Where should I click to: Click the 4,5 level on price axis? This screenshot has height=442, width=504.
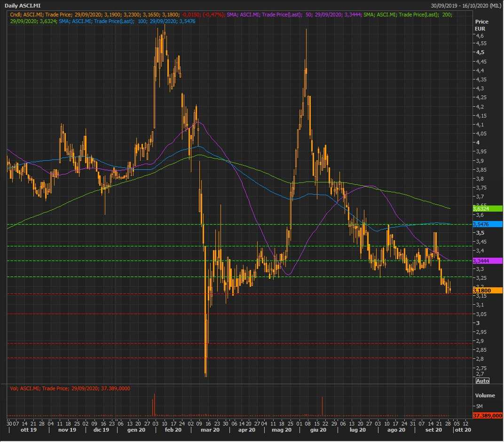480,52
